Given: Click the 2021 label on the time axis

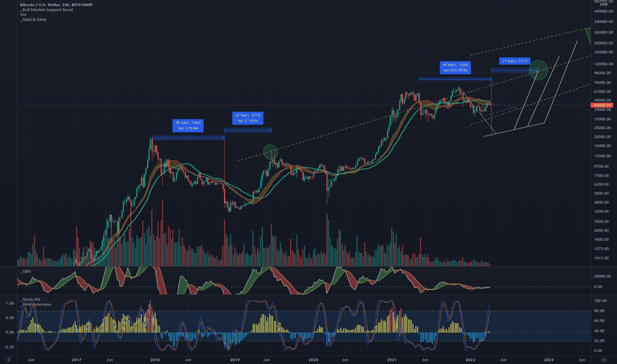Looking at the screenshot, I should pos(391,359).
